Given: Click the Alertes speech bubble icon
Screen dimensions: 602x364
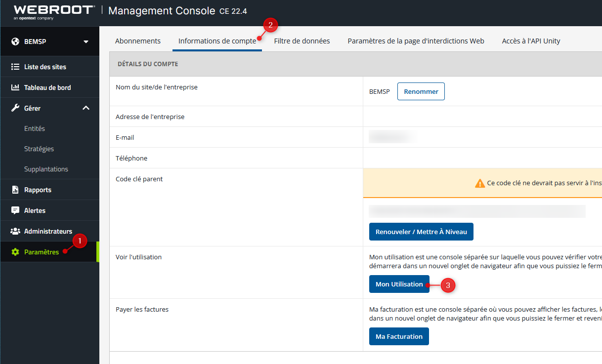Looking at the screenshot, I should (15, 210).
